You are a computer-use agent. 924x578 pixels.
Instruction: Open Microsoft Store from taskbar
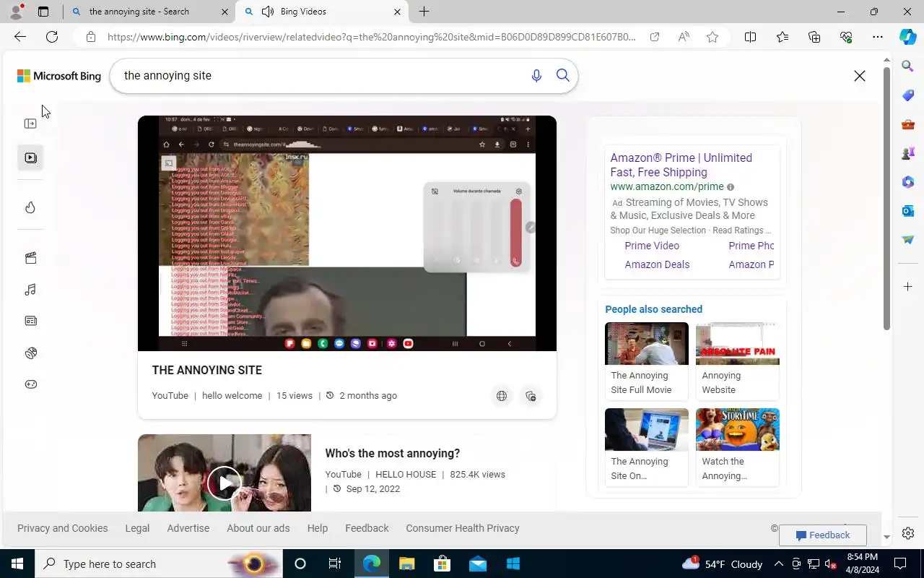coord(442,564)
